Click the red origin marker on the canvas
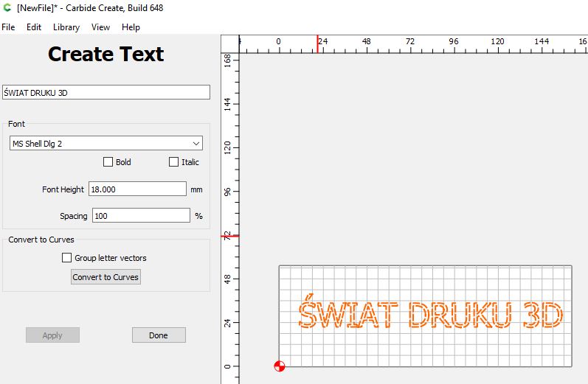The width and height of the screenshot is (588, 384). pos(280,366)
